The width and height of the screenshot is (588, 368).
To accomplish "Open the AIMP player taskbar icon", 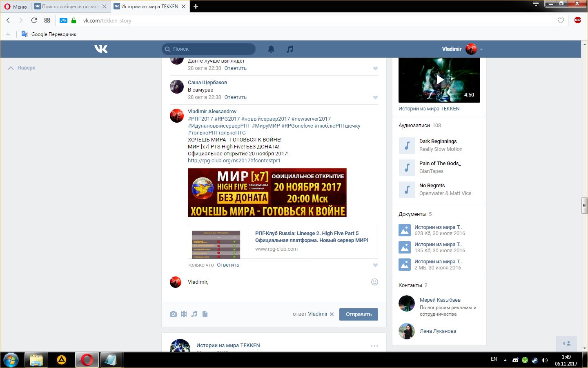I will click(61, 360).
